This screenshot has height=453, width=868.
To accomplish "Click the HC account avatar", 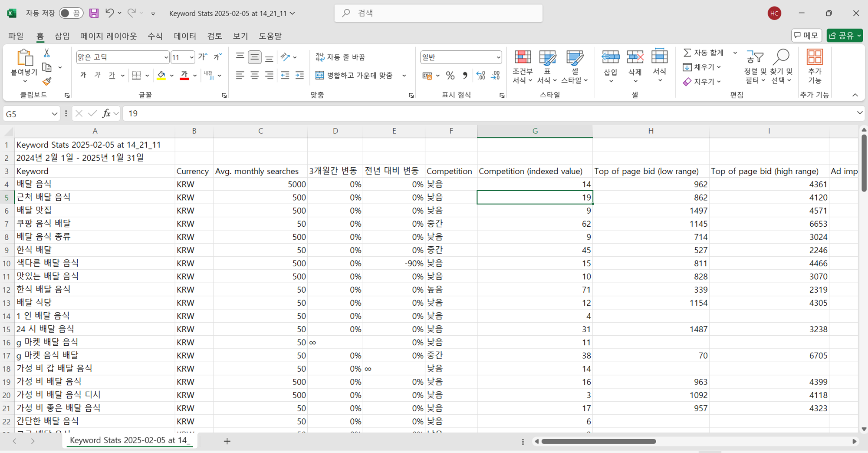I will (x=774, y=13).
